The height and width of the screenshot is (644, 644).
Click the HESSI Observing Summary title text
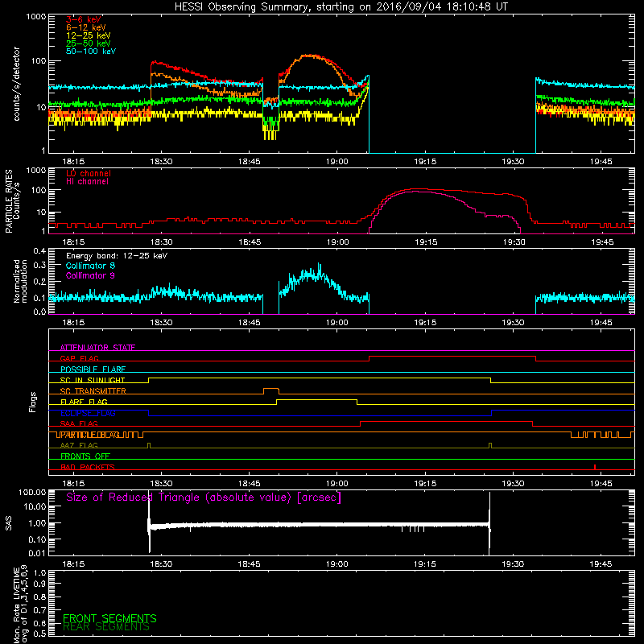pos(341,7)
